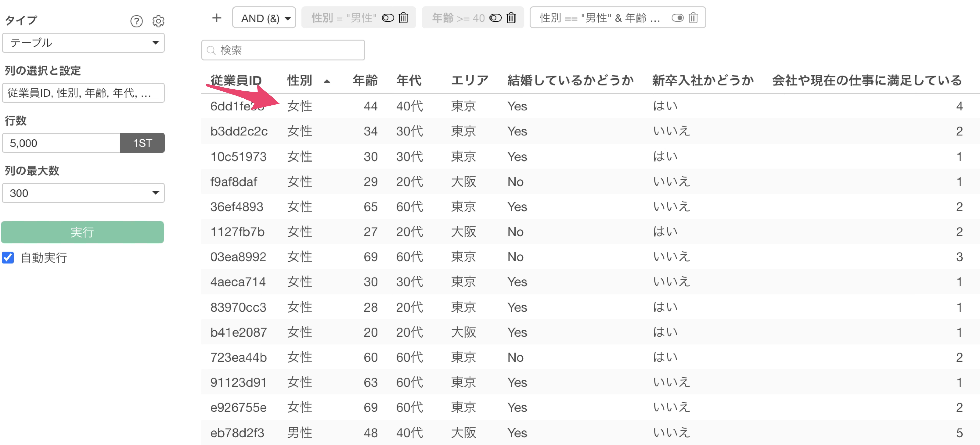Click sort arrow on 性別 column
Screen dimensions: 980x445
327,81
